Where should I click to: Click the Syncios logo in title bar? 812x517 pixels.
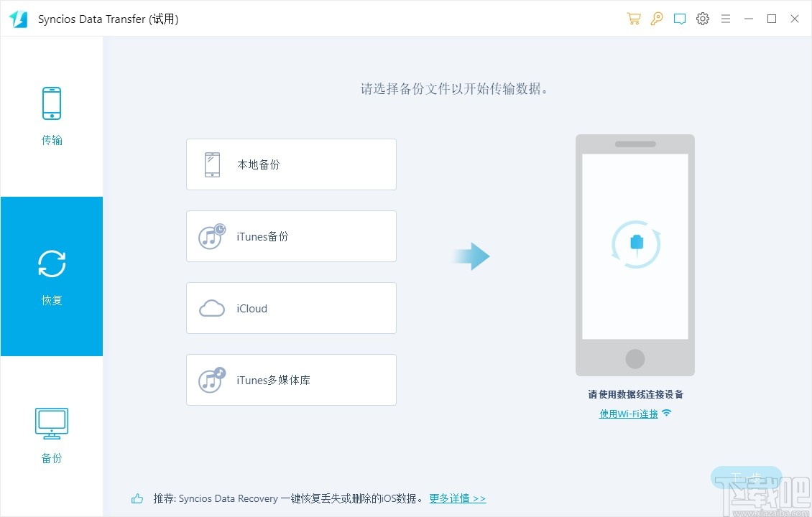(x=18, y=18)
